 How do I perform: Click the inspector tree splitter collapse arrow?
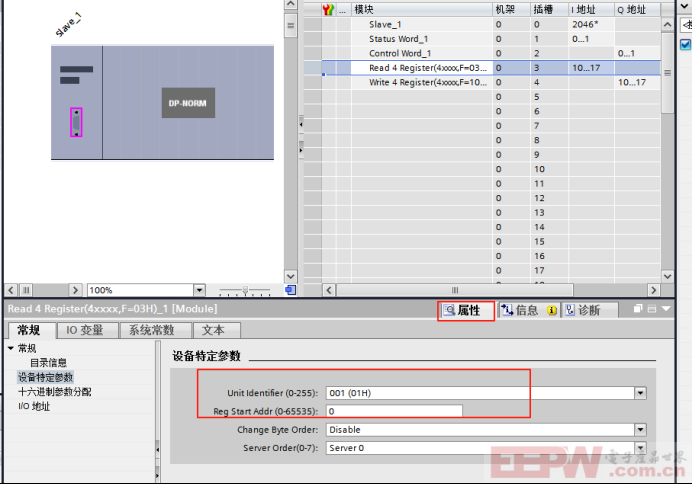click(x=158, y=450)
